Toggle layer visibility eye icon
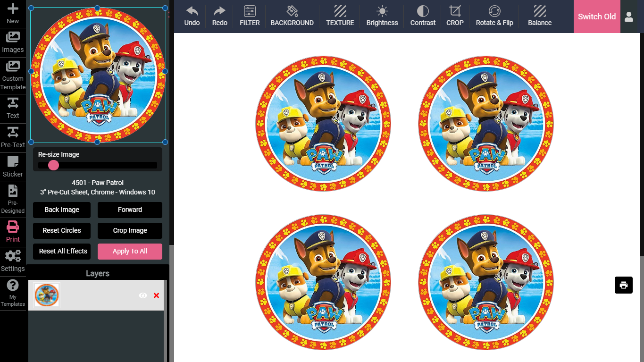This screenshot has height=362, width=644. click(143, 295)
